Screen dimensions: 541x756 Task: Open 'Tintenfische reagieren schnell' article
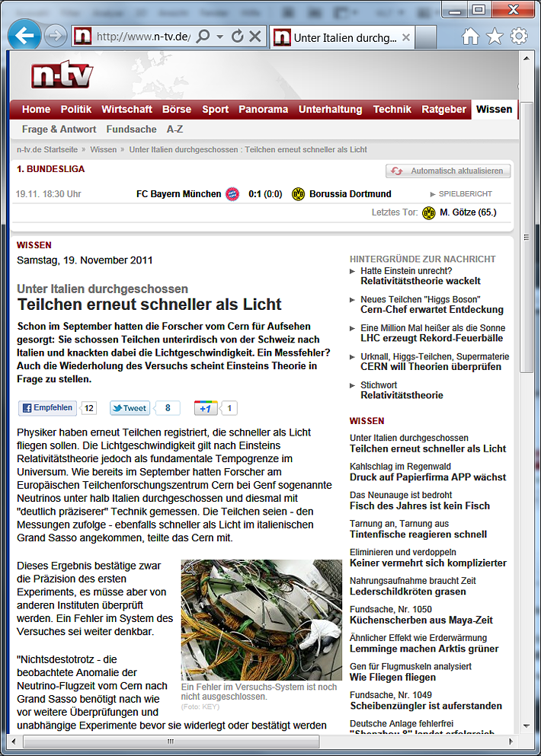(418, 534)
